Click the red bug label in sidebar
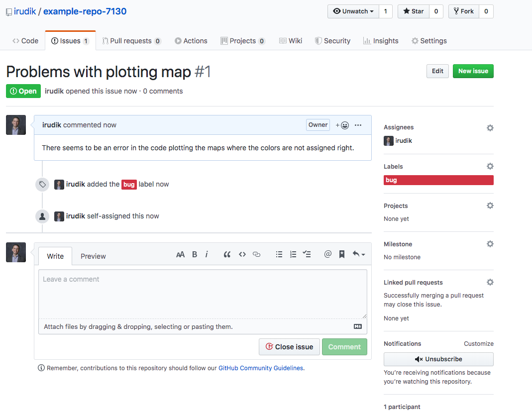The height and width of the screenshot is (415, 532). click(438, 180)
